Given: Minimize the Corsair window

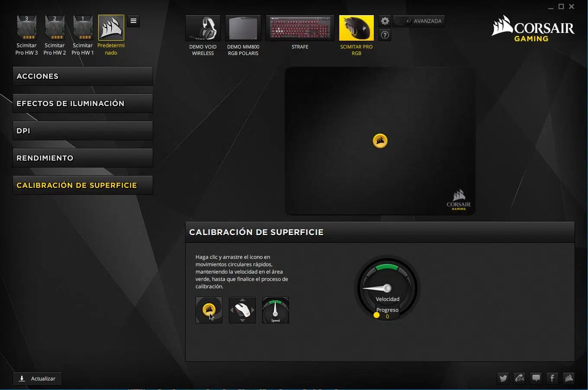Looking at the screenshot, I should click(x=551, y=7).
